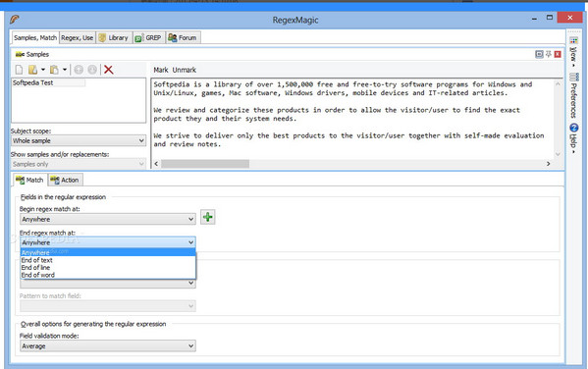Click the Unmark button
Image resolution: width=588 pixels, height=369 pixels.
click(x=185, y=70)
